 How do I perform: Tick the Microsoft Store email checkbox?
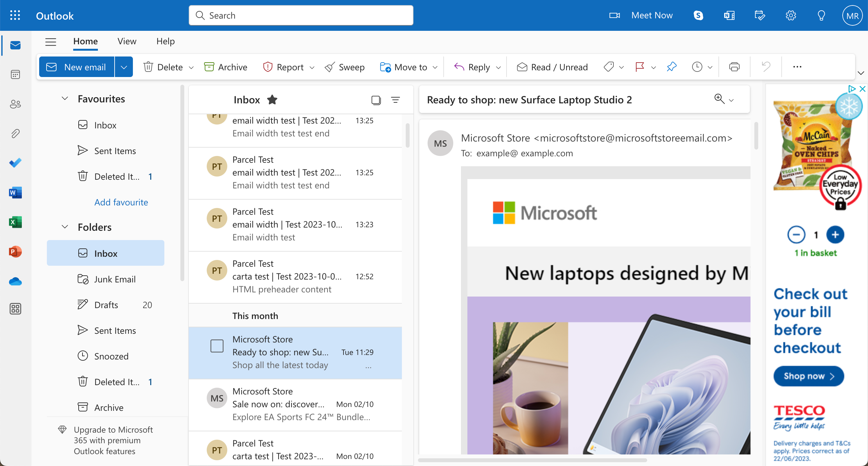click(217, 346)
